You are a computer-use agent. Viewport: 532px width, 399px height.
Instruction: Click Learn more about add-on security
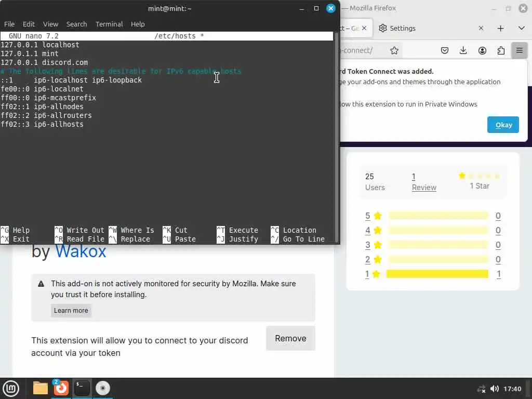pyautogui.click(x=71, y=311)
